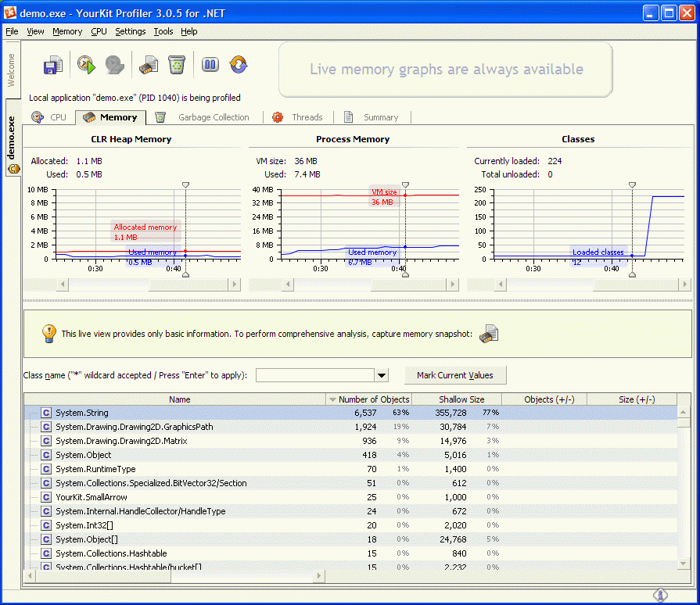Force garbage collection with recycle bin icon
Screen dimensions: 700x605
point(177,65)
